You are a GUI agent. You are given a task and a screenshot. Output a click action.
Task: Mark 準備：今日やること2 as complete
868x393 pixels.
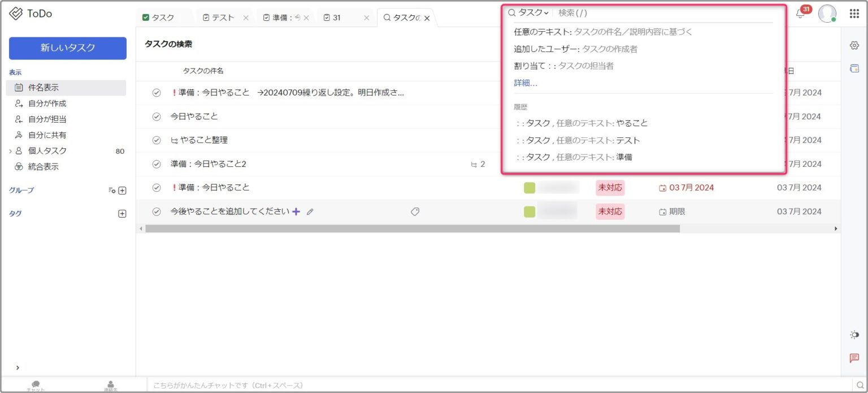tap(157, 163)
